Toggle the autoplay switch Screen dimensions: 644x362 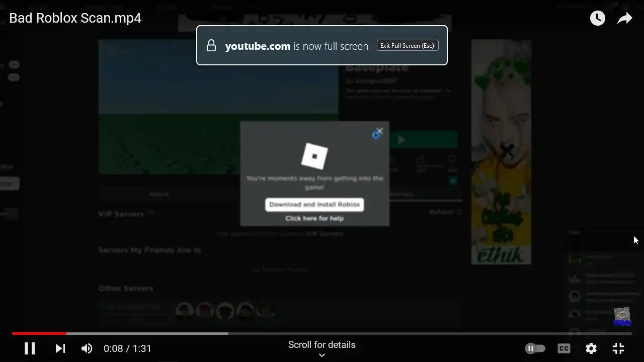[535, 348]
